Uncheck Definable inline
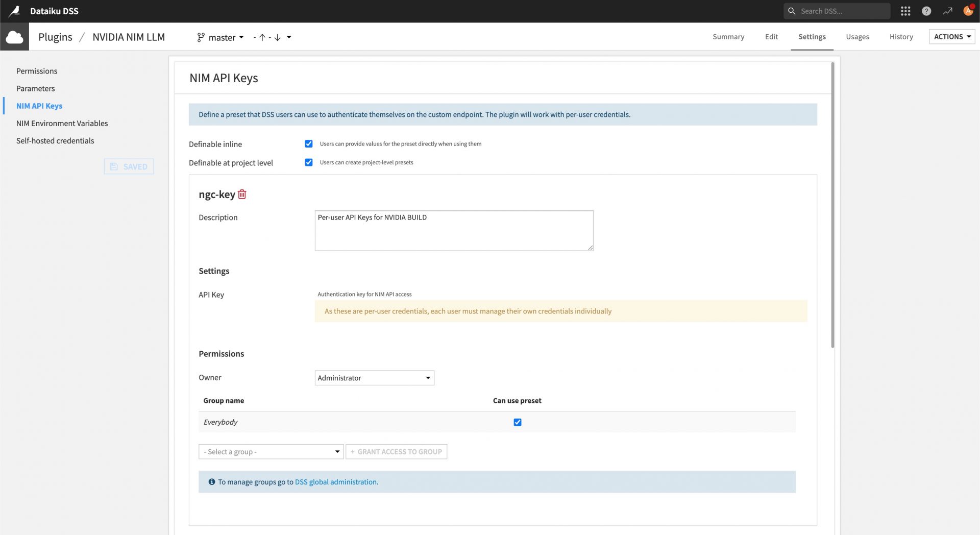The width and height of the screenshot is (980, 535). pyautogui.click(x=308, y=143)
